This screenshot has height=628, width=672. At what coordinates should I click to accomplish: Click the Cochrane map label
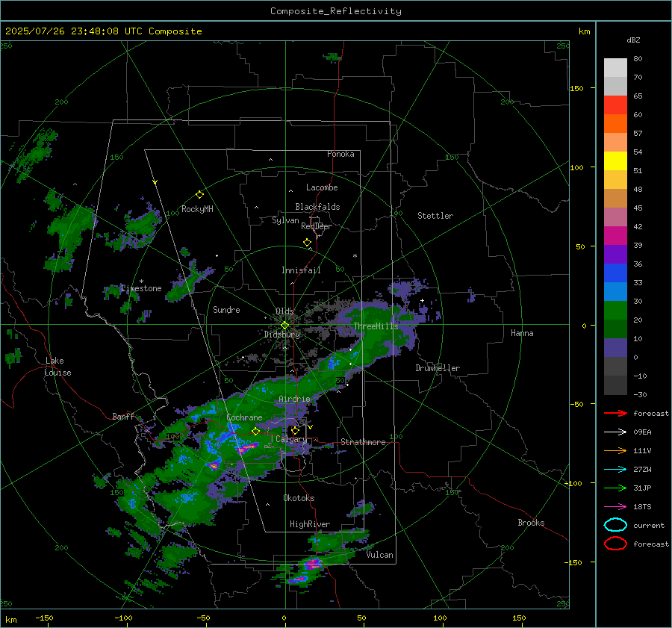click(244, 417)
